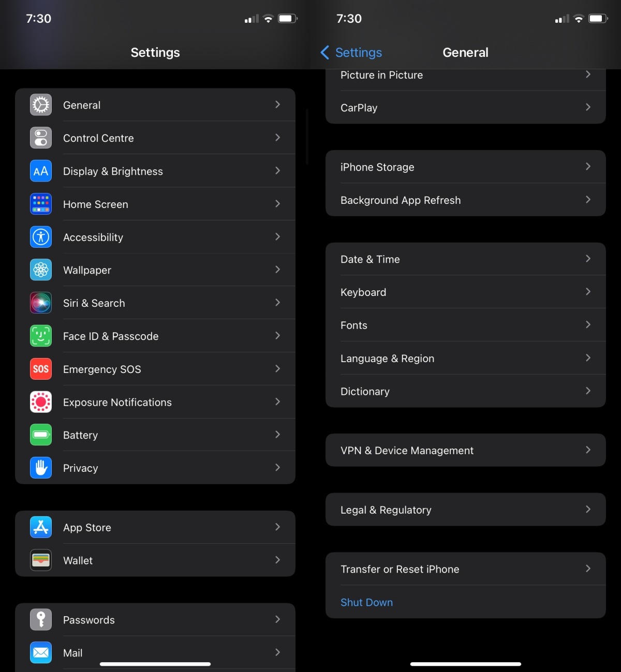Select the Siri & Search label
621x672 pixels.
(x=94, y=303)
